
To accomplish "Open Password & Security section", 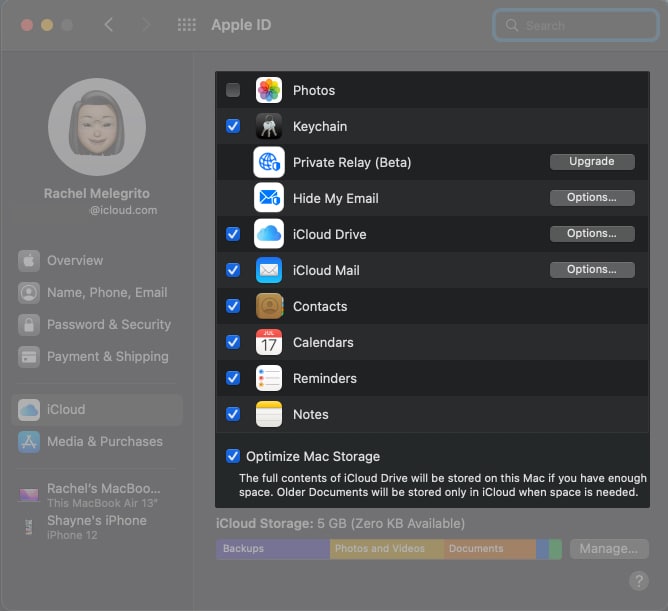I will [x=98, y=325].
